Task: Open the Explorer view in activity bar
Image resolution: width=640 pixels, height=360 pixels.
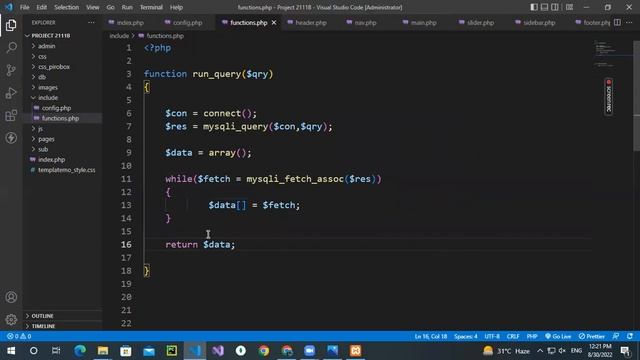Action: pyautogui.click(x=11, y=25)
